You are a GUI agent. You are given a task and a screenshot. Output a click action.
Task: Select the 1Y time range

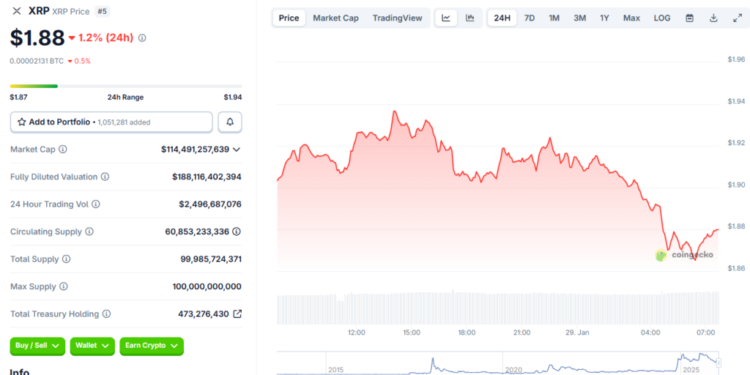(x=605, y=18)
